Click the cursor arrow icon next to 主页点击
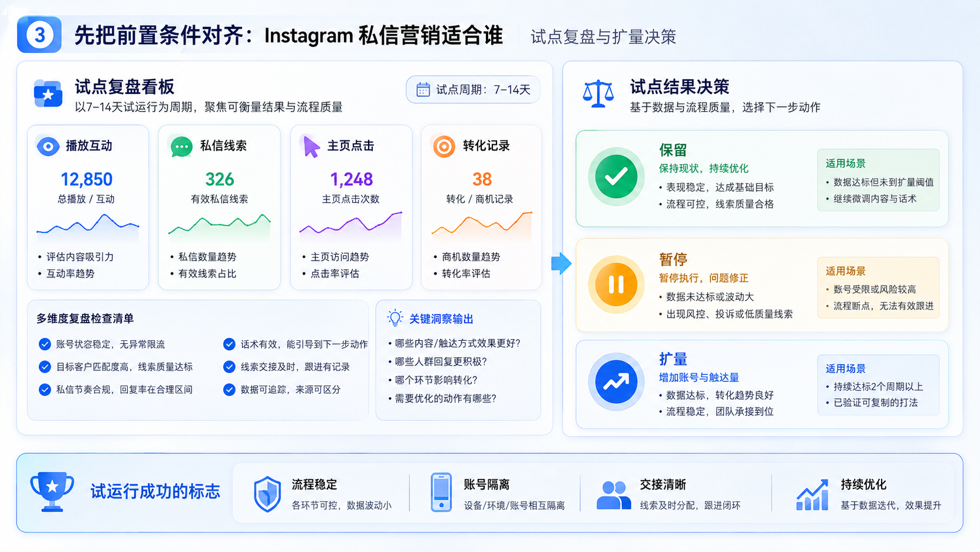This screenshot has width=980, height=552. click(x=311, y=146)
